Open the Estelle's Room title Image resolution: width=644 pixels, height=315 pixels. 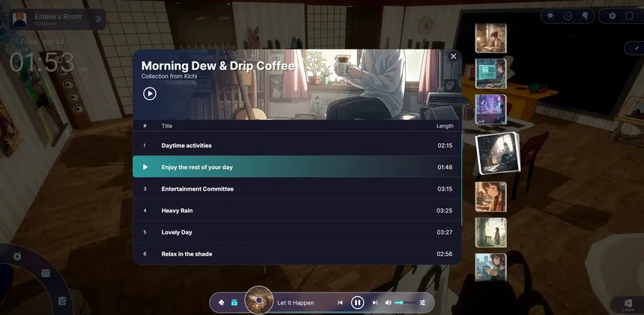(58, 16)
